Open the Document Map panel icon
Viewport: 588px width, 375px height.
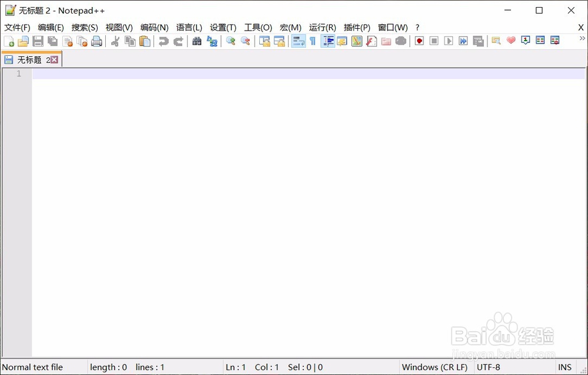(357, 41)
